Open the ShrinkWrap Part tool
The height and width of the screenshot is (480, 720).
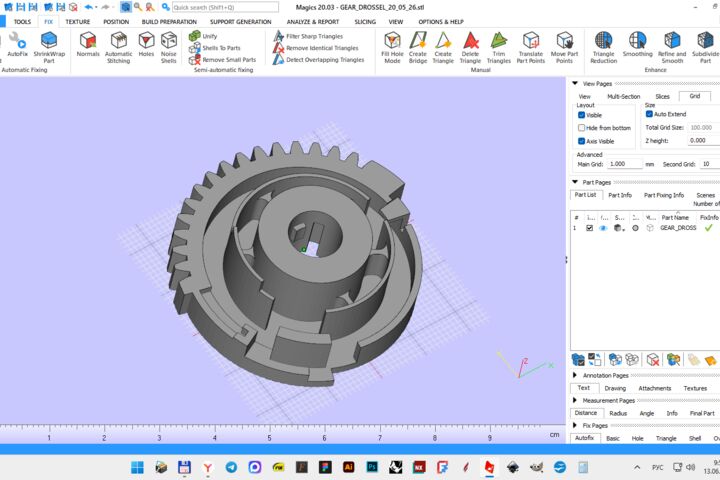point(49,47)
